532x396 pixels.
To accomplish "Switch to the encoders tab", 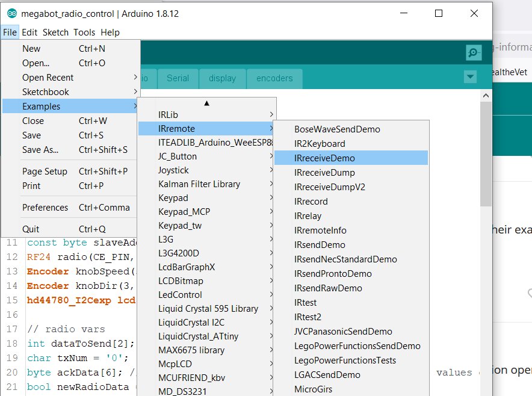I will pyautogui.click(x=274, y=78).
